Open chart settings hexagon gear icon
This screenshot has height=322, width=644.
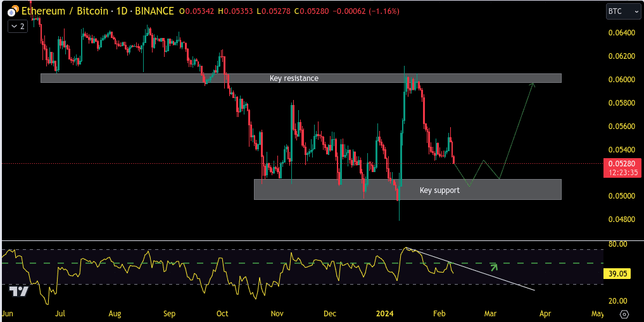tap(624, 314)
